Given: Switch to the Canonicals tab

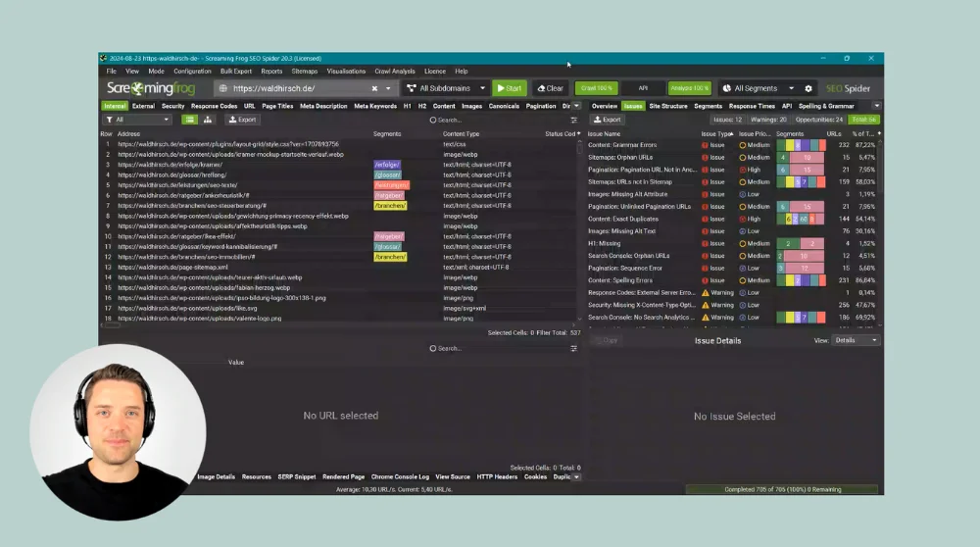Looking at the screenshot, I should (504, 106).
